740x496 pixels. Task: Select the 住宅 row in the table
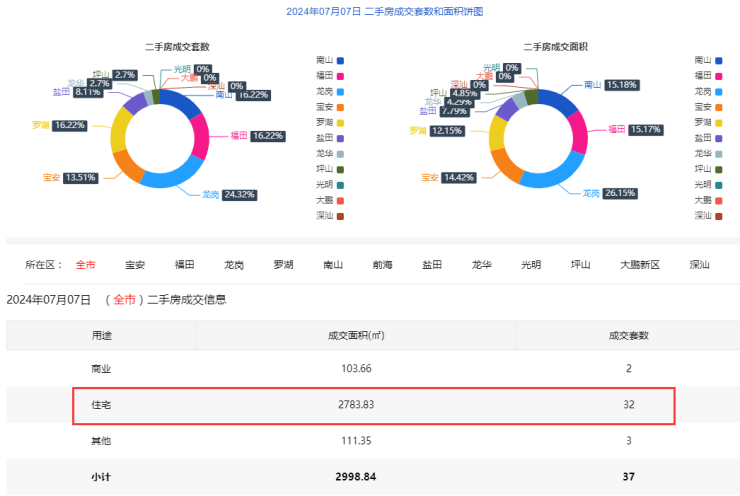[x=374, y=405]
